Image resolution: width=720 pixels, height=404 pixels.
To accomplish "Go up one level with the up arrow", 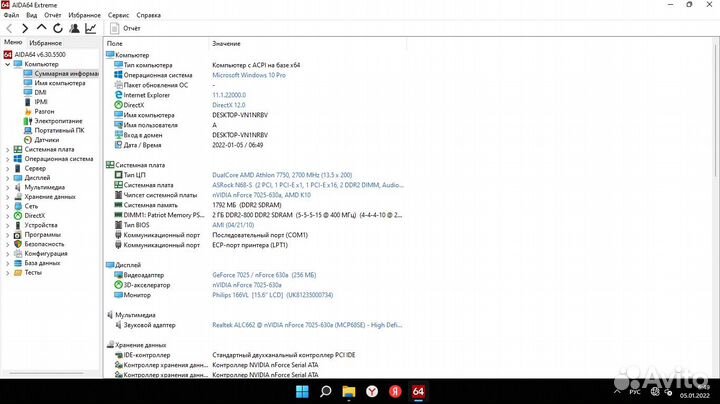I will click(x=41, y=28).
